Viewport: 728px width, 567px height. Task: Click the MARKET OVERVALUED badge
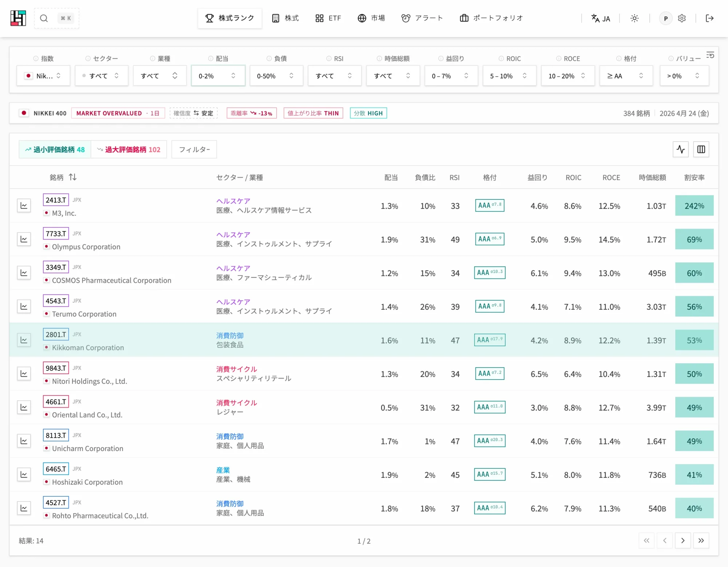tap(118, 113)
